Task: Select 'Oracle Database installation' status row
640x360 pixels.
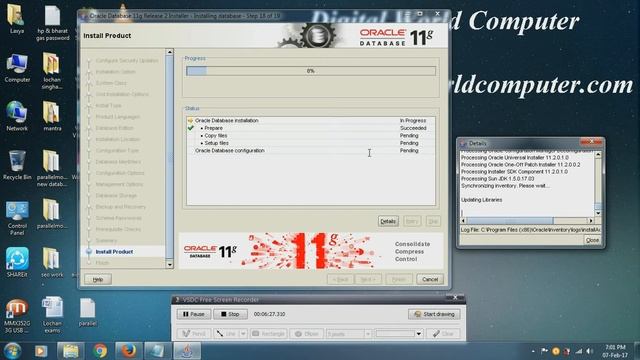Action: click(x=311, y=120)
